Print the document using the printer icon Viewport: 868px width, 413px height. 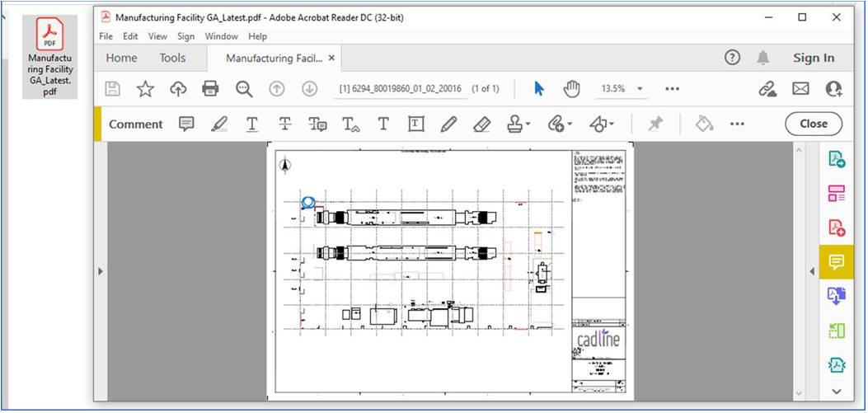pos(210,88)
